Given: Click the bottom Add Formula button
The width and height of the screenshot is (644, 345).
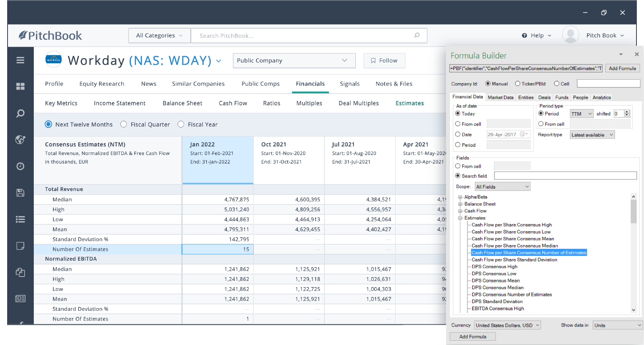Looking at the screenshot, I should (x=473, y=337).
